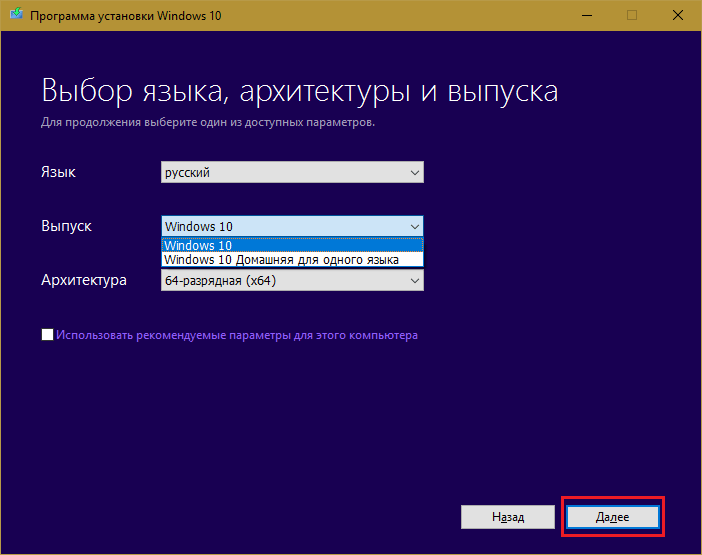This screenshot has height=555, width=702.
Task: Click the Выпуск field label
Action: 66,226
